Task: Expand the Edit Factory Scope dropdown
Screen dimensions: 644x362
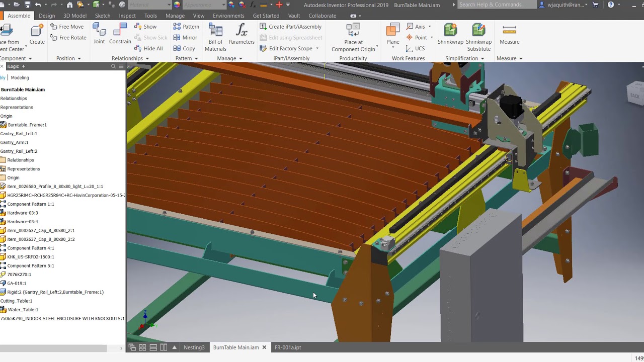Action: (x=317, y=49)
